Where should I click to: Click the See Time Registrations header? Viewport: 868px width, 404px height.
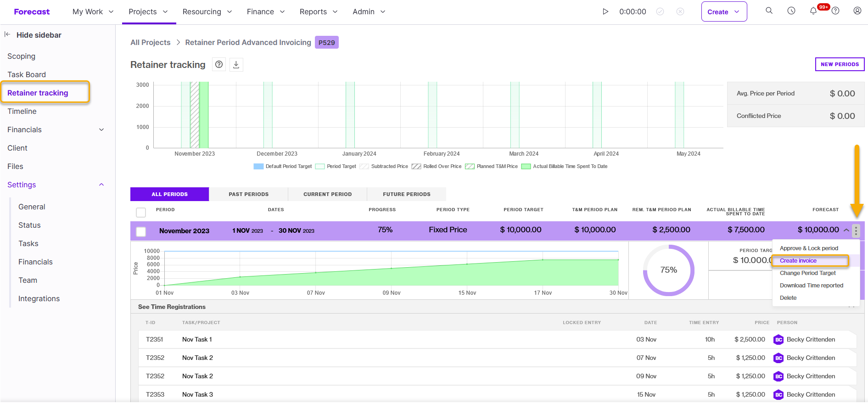(172, 307)
